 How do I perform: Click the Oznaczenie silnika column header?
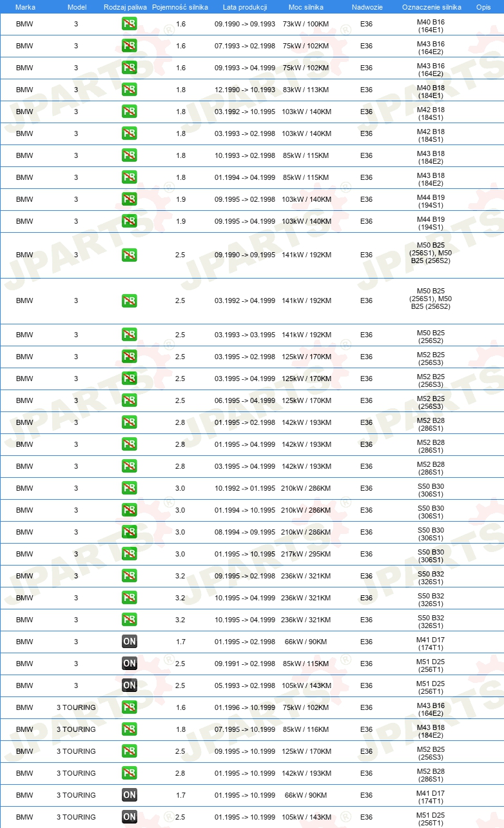431,7
